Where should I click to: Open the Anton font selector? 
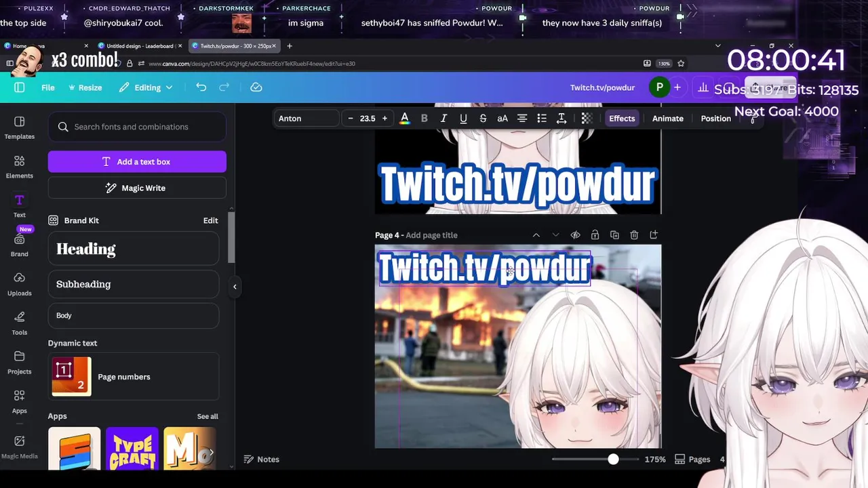(306, 119)
